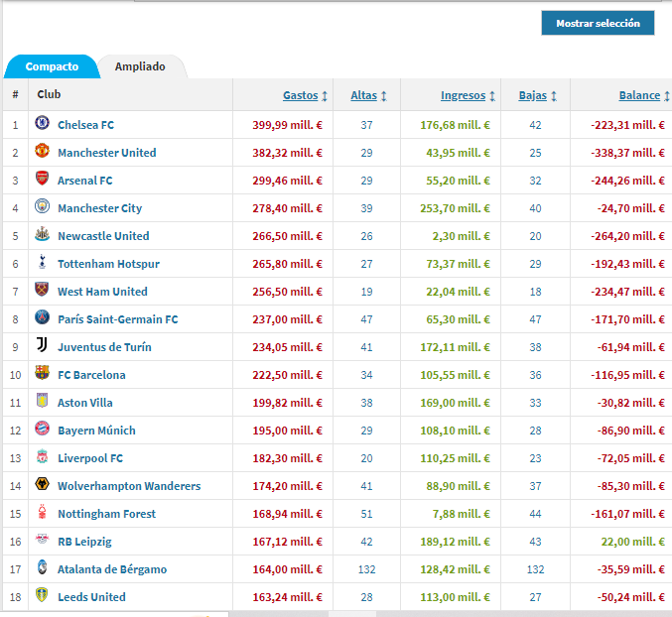Switch to the Ampliado tab
The image size is (672, 617).
click(x=140, y=66)
